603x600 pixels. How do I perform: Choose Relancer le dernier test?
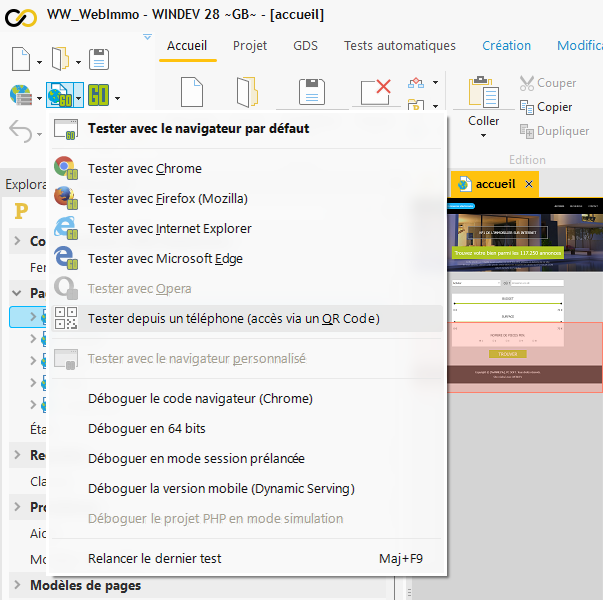[x=154, y=559]
